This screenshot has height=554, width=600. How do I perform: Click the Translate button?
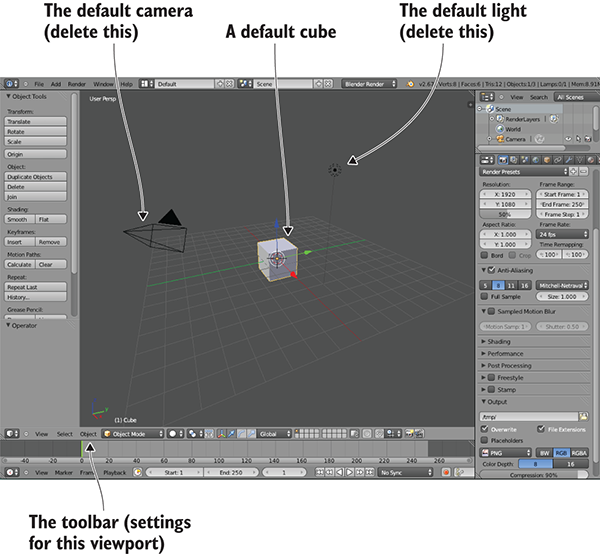pyautogui.click(x=36, y=121)
